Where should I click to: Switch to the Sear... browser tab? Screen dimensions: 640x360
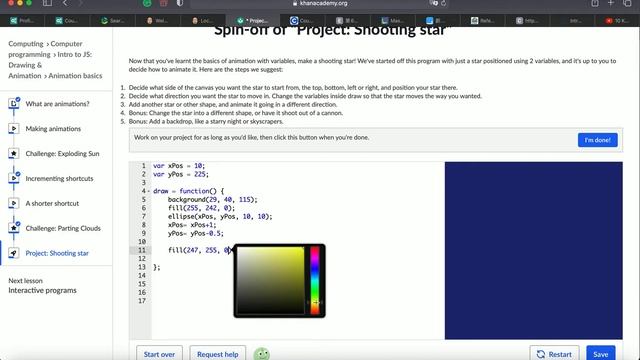pyautogui.click(x=112, y=20)
